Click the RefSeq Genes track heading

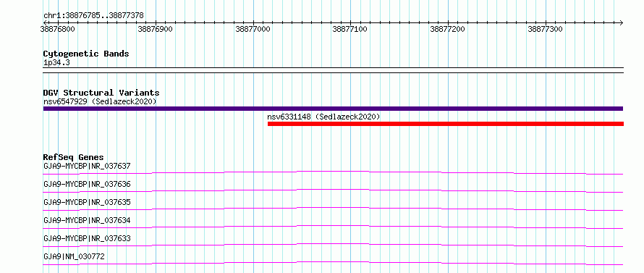[x=73, y=157]
